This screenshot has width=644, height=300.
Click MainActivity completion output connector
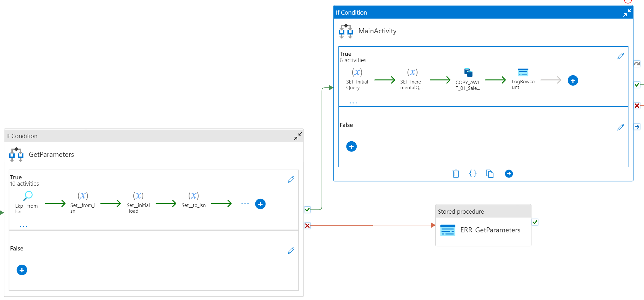click(x=637, y=127)
